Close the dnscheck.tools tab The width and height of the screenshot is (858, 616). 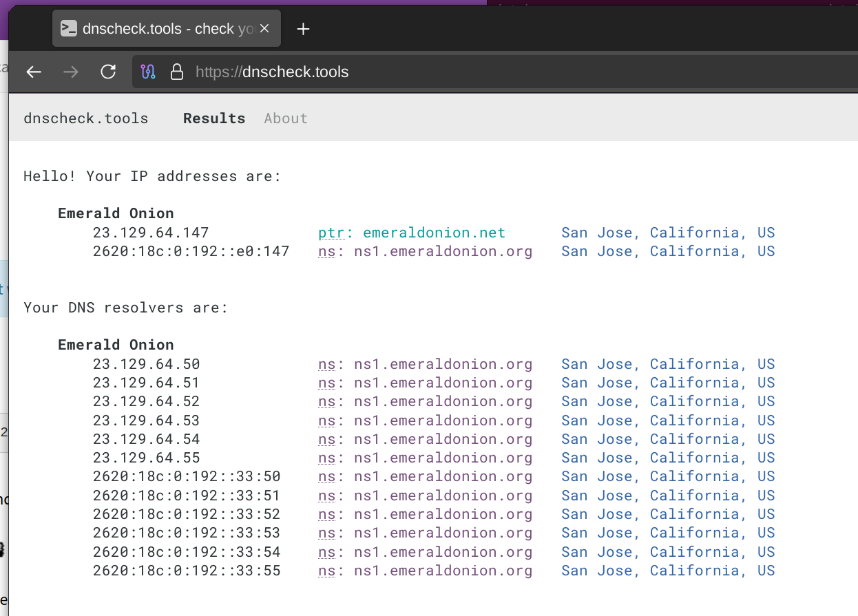(x=264, y=29)
